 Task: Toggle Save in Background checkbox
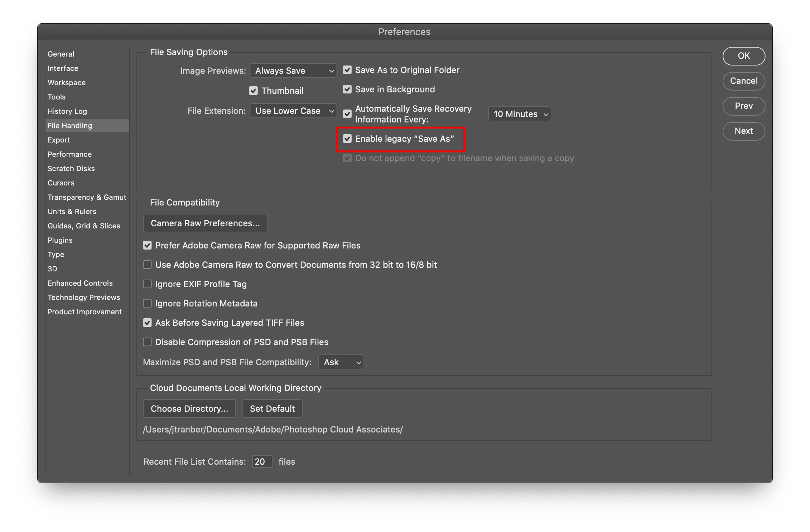point(347,90)
